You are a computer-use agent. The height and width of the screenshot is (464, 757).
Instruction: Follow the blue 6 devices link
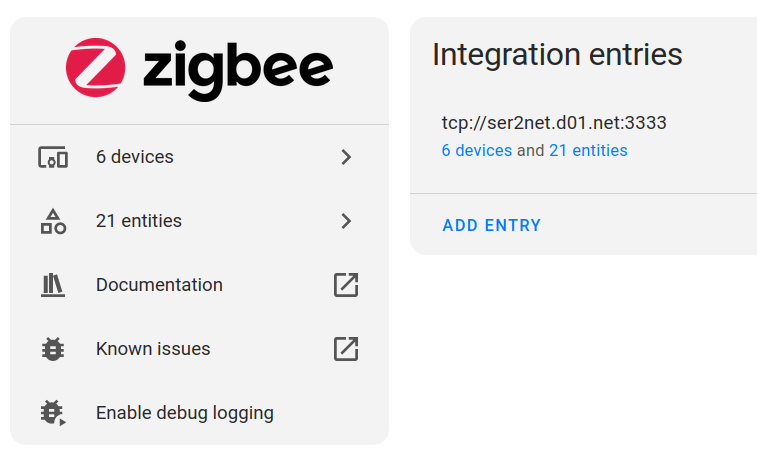(477, 151)
